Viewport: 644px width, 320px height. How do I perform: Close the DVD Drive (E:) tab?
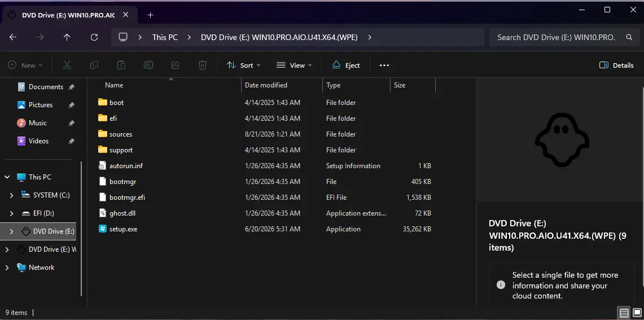point(126,15)
